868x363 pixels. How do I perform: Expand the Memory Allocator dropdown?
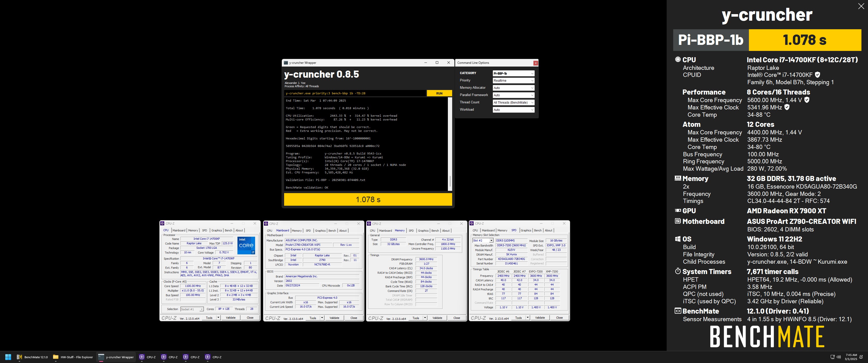(513, 88)
